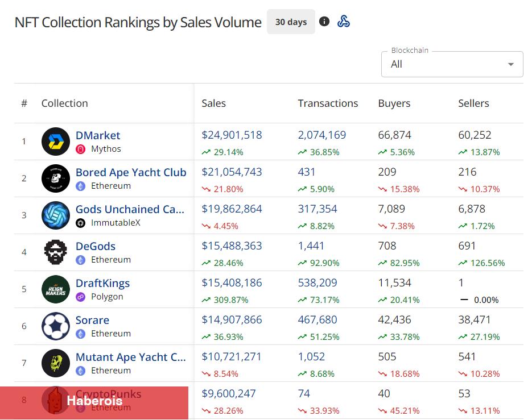This screenshot has height=420, width=532.
Task: Click DraftKings sales value $15,408,186
Action: 232,283
